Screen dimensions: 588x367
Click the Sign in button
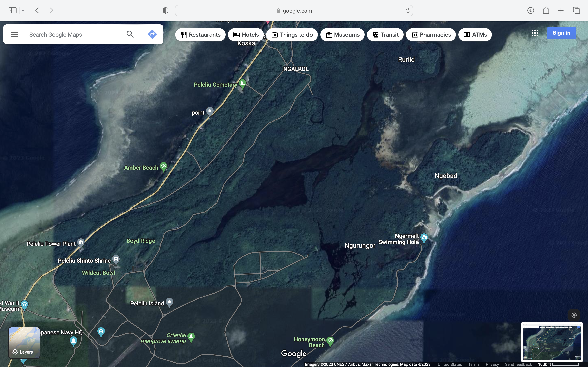coord(561,33)
